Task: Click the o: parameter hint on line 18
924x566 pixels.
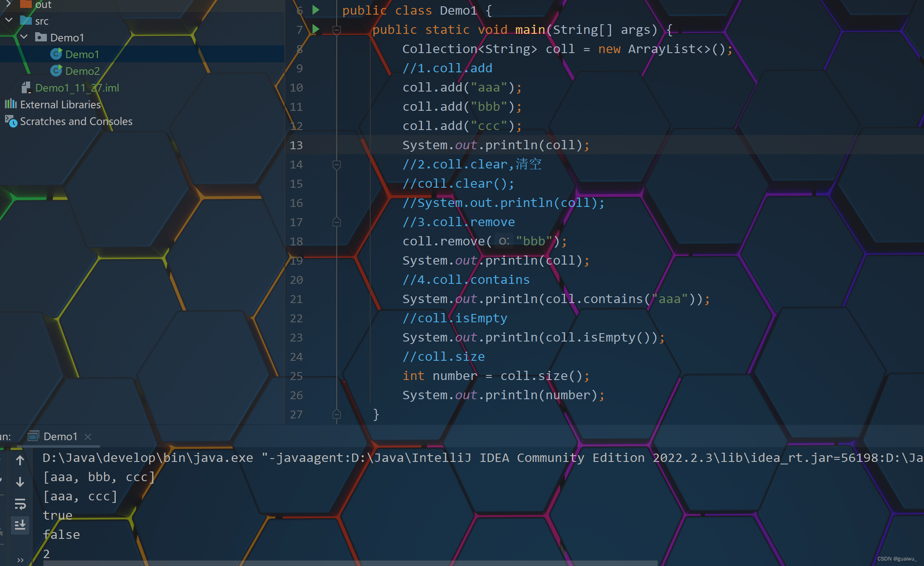Action: pyautogui.click(x=504, y=241)
